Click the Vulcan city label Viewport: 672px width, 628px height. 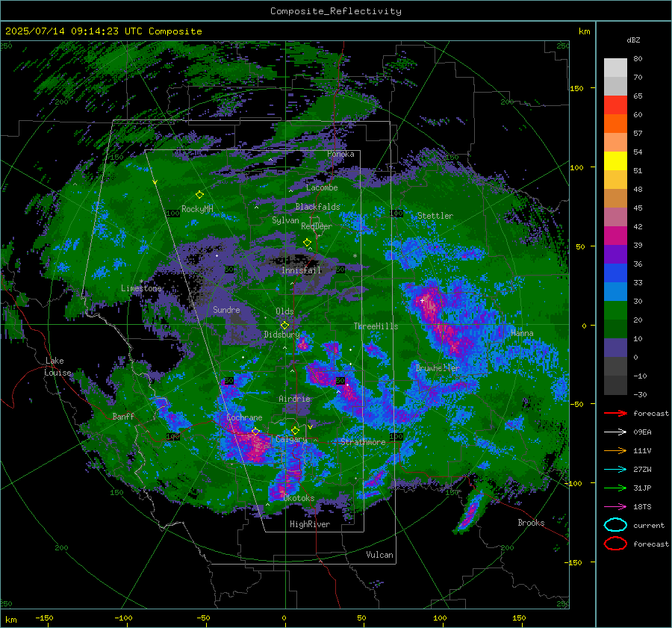[379, 555]
